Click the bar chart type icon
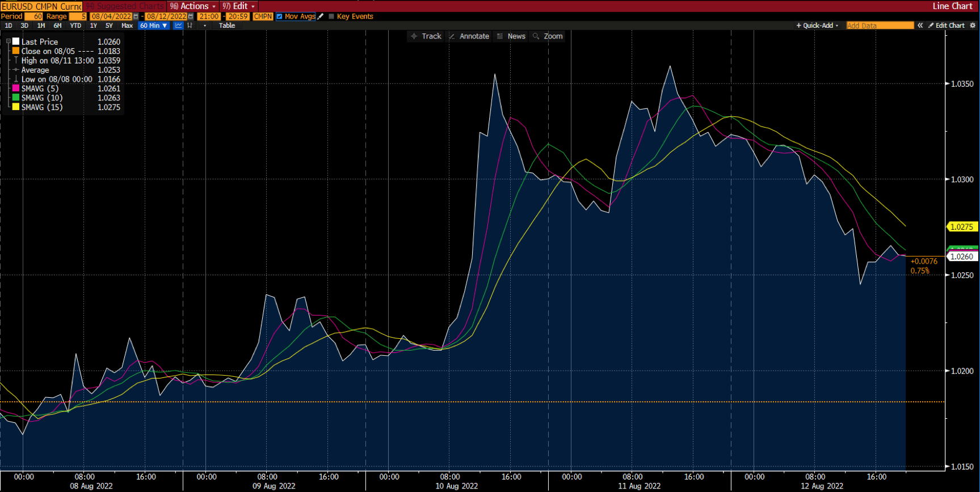This screenshot has height=492, width=980. point(190,26)
